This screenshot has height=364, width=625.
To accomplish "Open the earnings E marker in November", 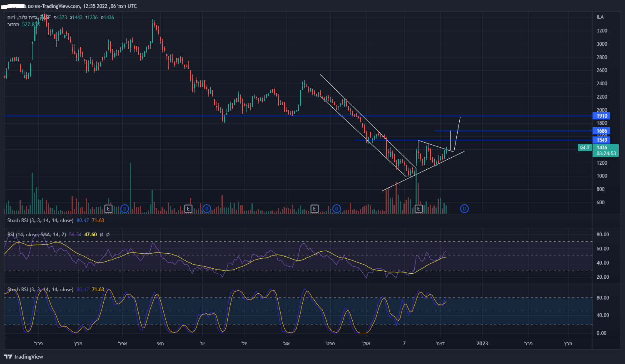I will click(x=418, y=208).
